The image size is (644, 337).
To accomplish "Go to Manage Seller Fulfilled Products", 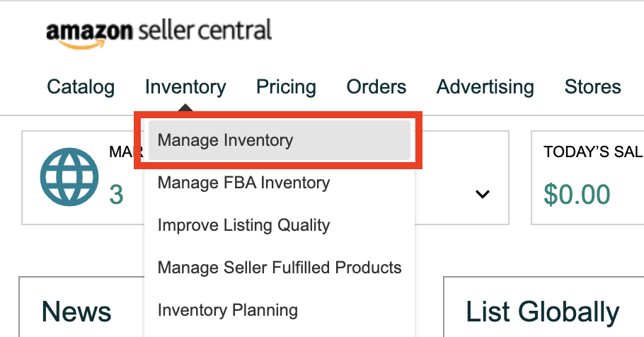I will (280, 268).
